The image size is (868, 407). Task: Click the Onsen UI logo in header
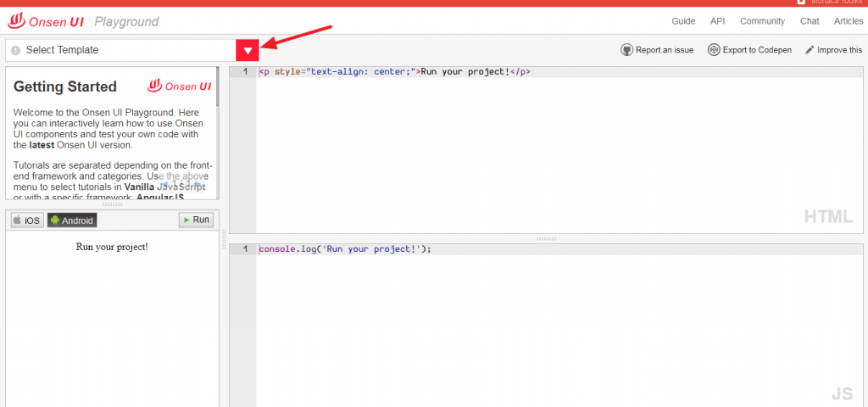tap(46, 21)
